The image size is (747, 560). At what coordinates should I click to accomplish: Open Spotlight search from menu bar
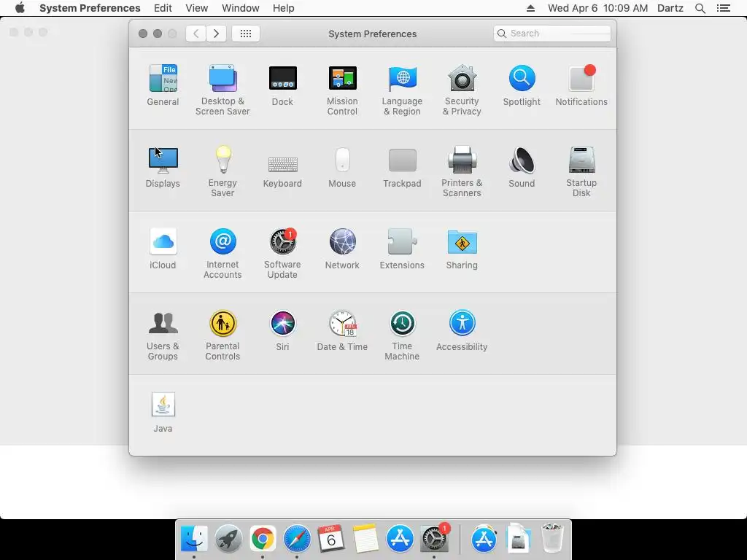(700, 8)
